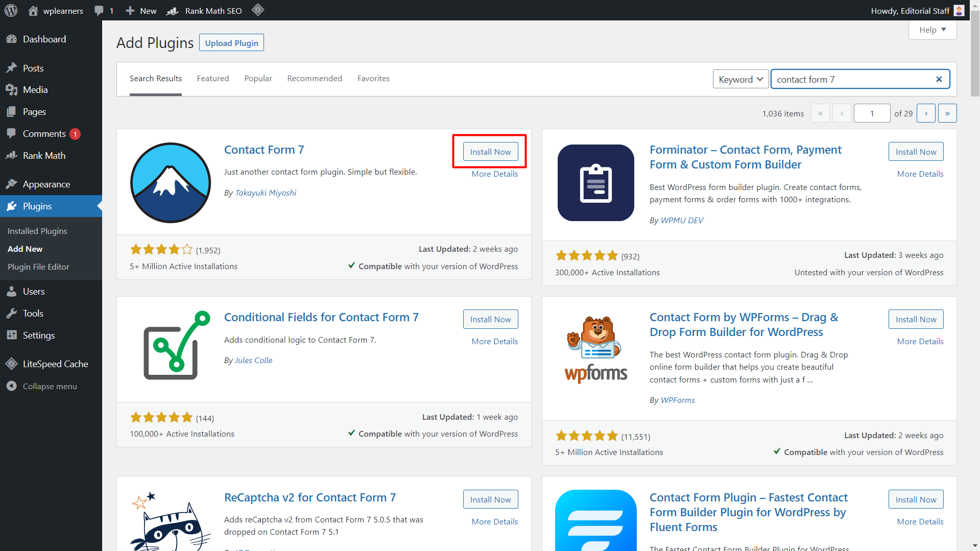Switch to Favorites tab
Image resolution: width=980 pixels, height=551 pixels.
[x=373, y=79]
